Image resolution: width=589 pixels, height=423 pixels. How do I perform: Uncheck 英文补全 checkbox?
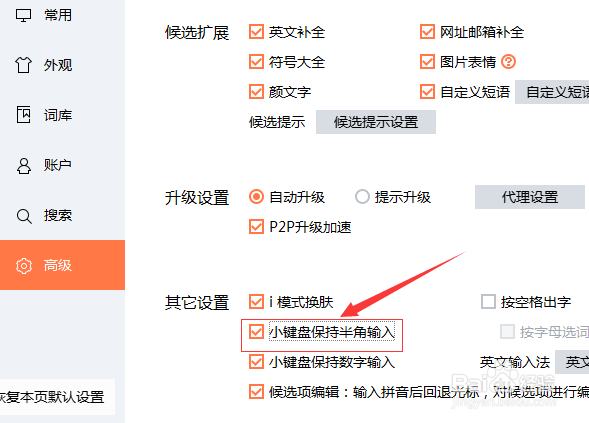coord(256,32)
